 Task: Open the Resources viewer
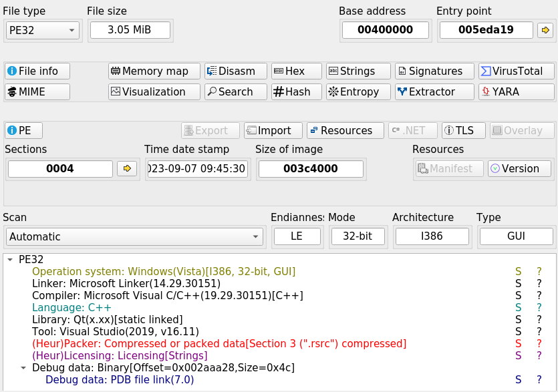click(x=345, y=130)
